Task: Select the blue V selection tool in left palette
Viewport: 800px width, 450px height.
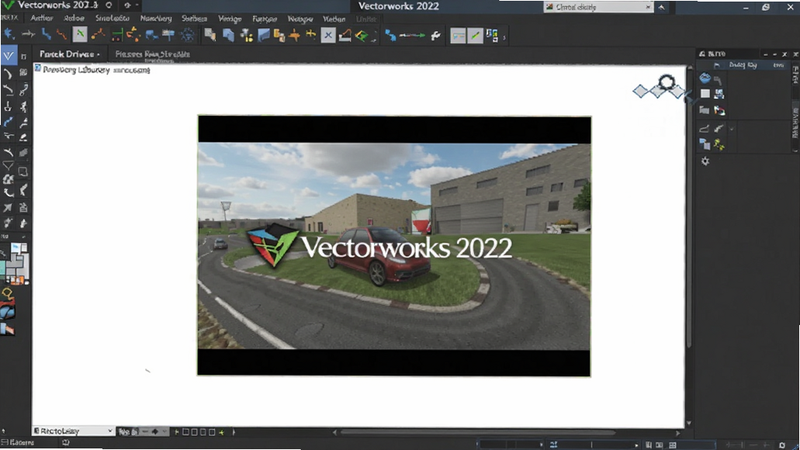Action: (9, 56)
